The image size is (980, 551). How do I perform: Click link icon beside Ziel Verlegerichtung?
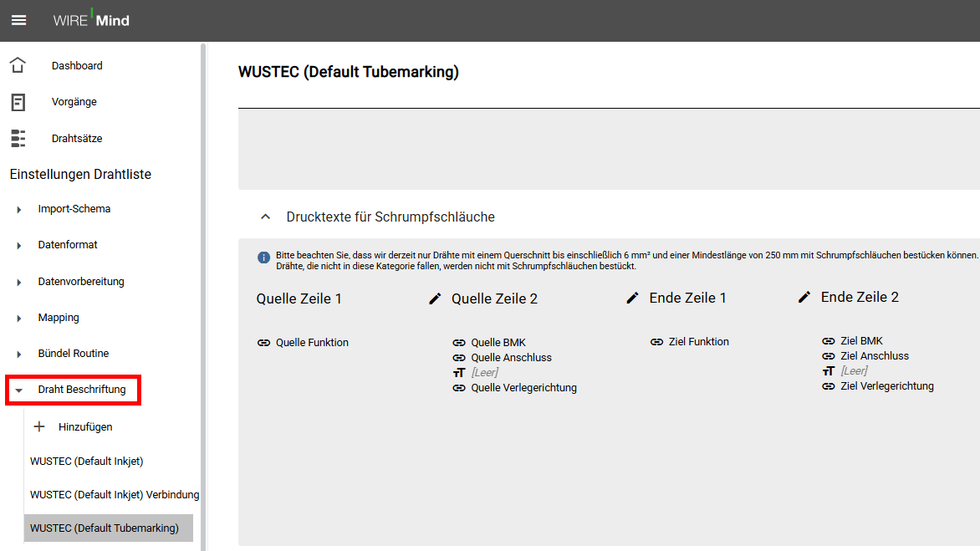tap(828, 386)
